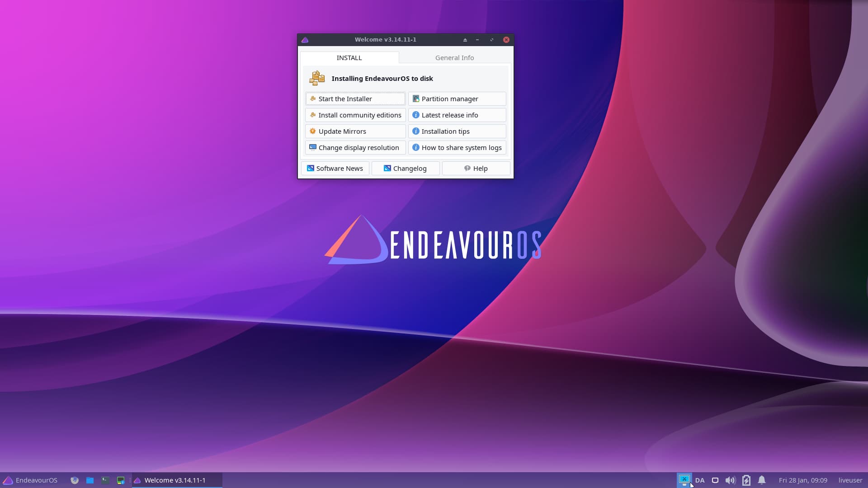Click the Help button

(476, 168)
